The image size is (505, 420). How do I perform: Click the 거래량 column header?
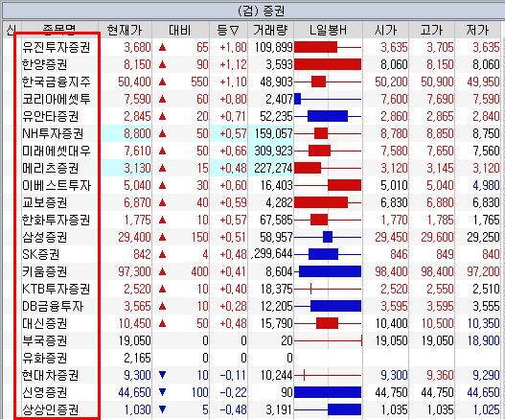(x=270, y=31)
